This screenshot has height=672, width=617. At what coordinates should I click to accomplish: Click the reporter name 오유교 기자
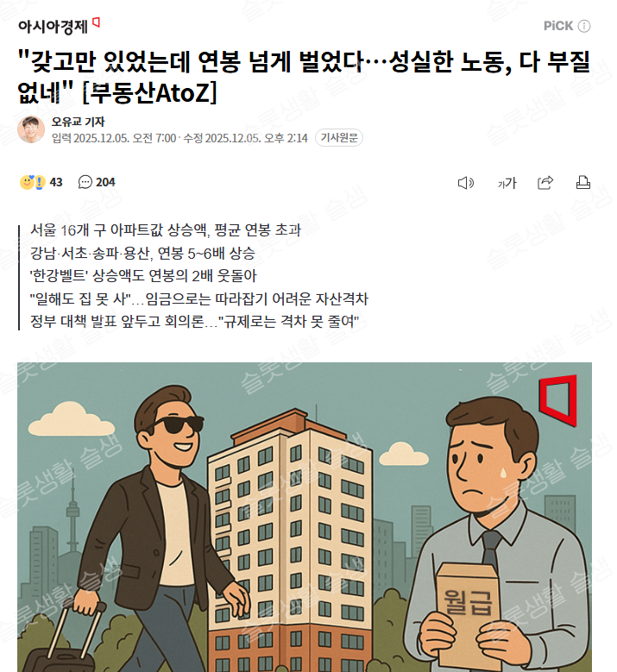click(x=78, y=122)
